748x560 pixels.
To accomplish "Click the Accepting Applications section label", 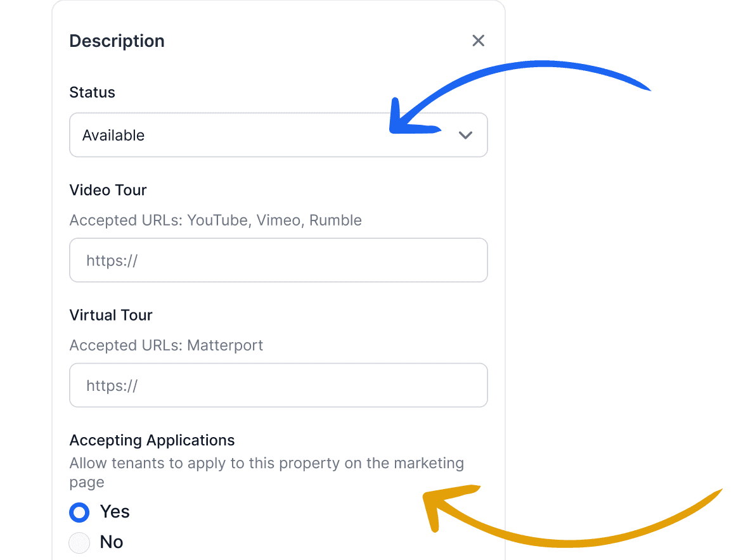I will pos(152,440).
